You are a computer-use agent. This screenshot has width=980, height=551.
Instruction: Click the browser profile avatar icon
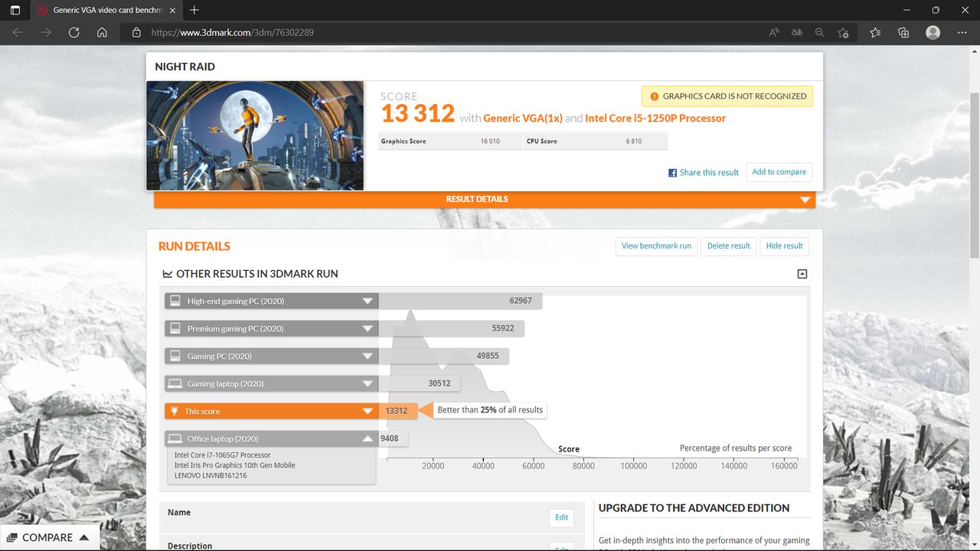coord(933,32)
